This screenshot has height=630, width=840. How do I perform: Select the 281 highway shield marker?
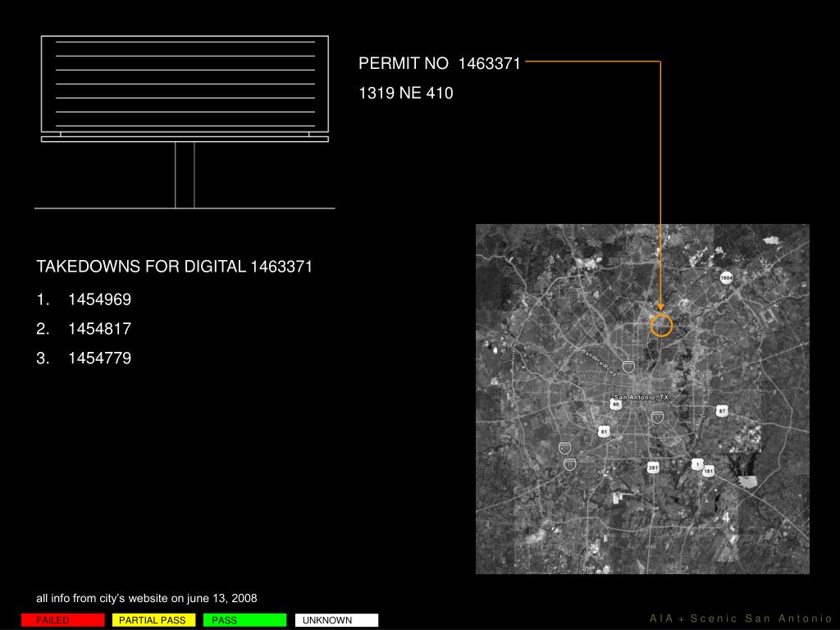point(653,468)
